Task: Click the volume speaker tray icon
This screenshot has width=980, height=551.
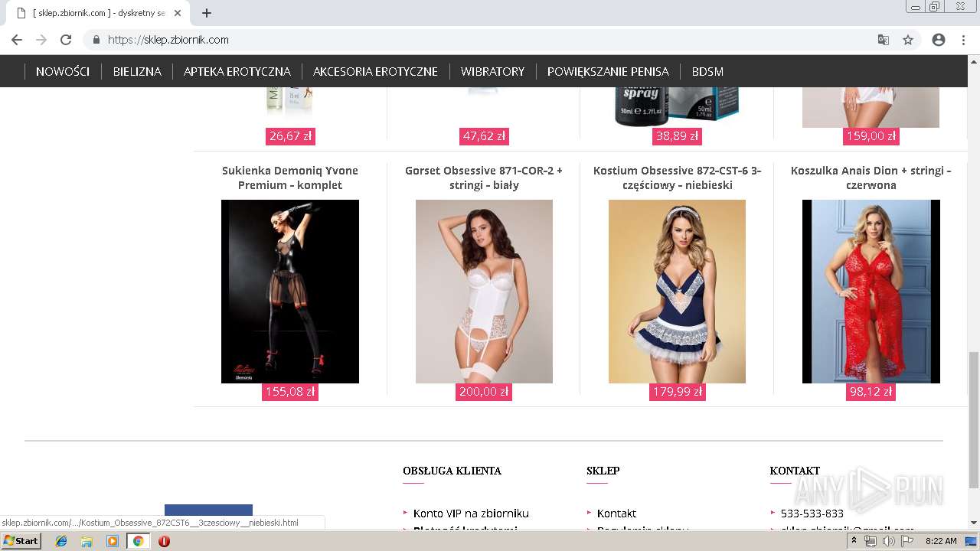Action: [888, 541]
